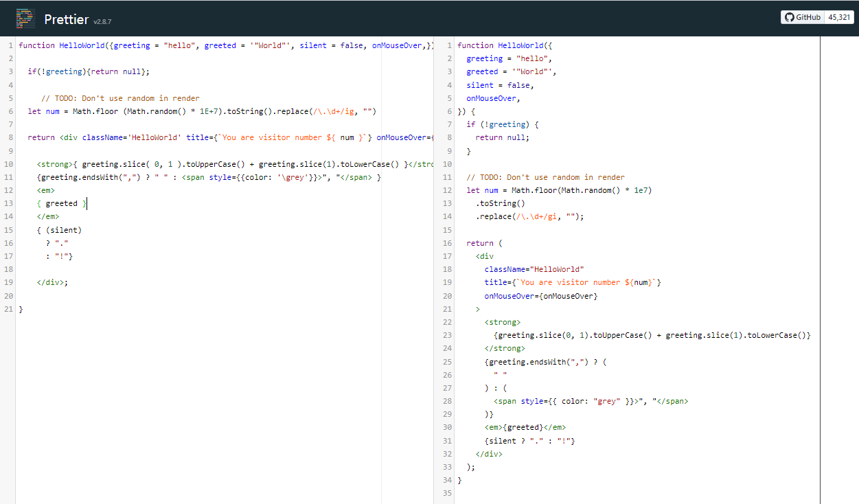Click output line 'onMouseOver={onMouseOver}'
The image size is (859, 504).
541,296
